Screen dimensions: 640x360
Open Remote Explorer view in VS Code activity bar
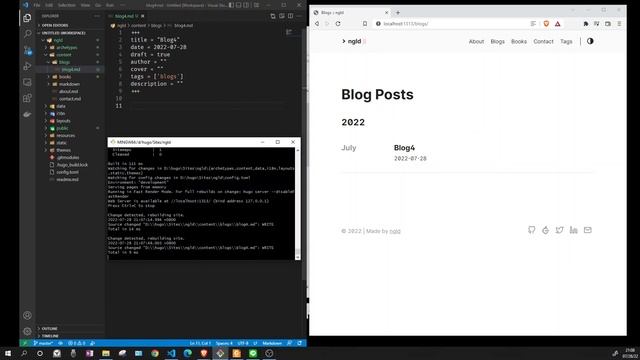27,82
